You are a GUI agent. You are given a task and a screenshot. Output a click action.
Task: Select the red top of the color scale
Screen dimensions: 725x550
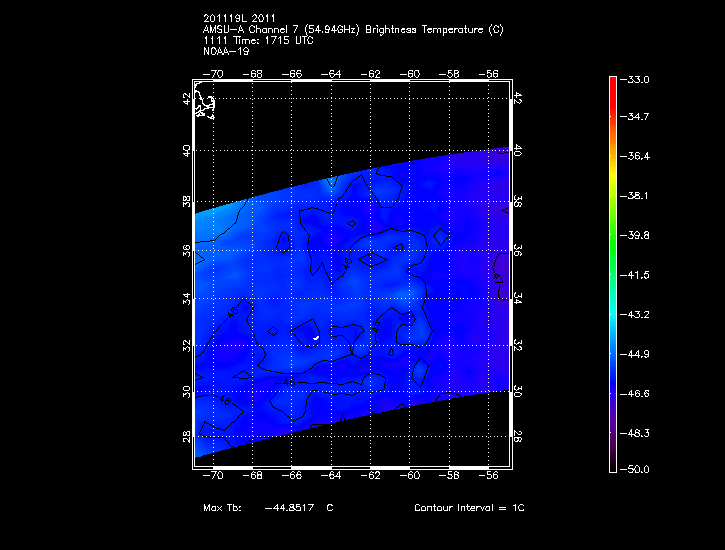click(x=612, y=84)
